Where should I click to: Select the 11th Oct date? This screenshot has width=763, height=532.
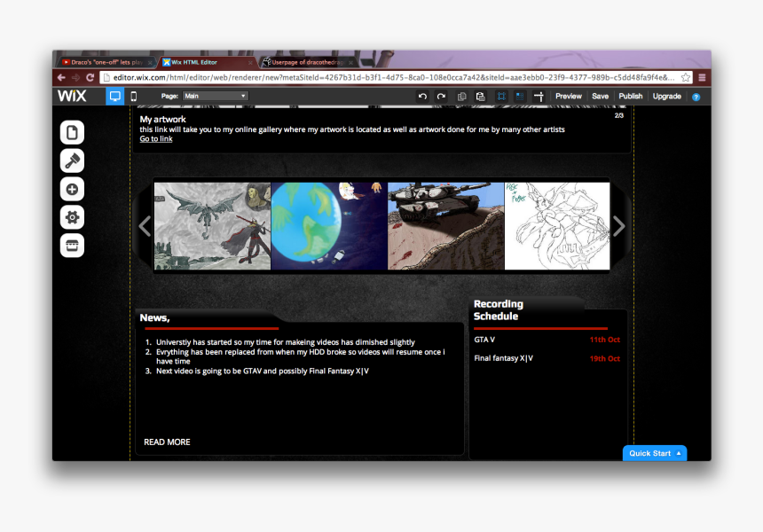click(605, 340)
